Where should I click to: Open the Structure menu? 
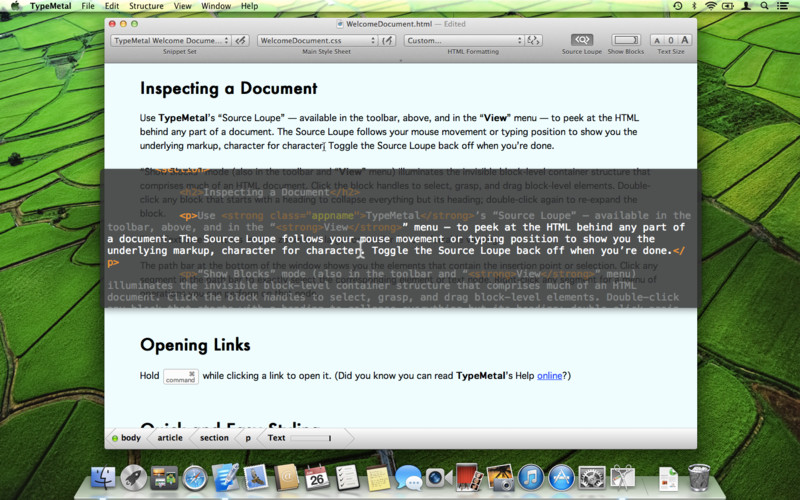click(x=146, y=6)
